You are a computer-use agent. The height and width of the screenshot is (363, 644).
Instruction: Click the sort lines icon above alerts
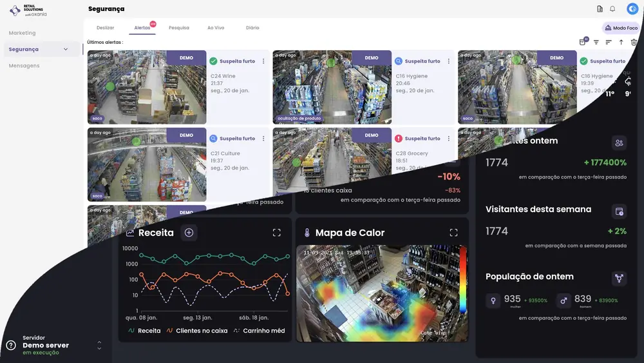pyautogui.click(x=609, y=42)
